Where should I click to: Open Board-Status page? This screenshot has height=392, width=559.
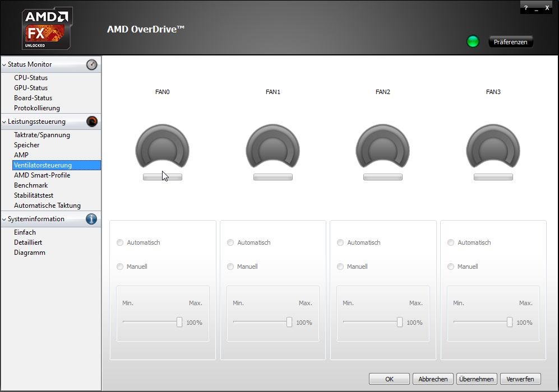pyautogui.click(x=33, y=98)
